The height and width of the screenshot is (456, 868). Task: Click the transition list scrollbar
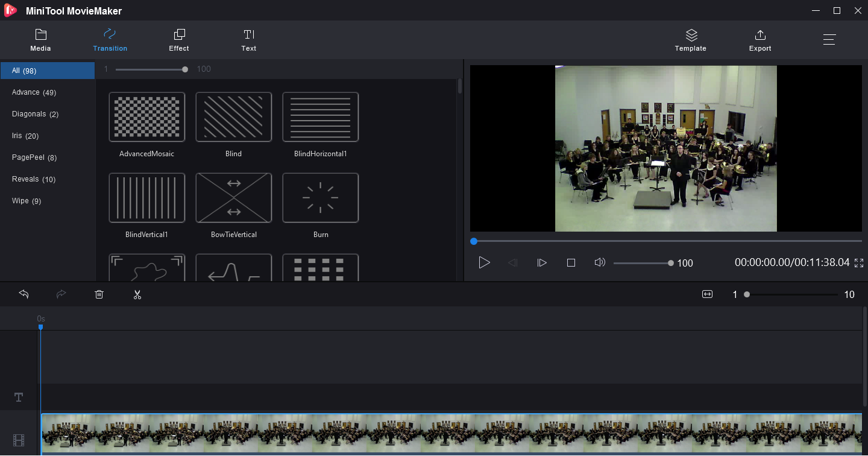(460, 86)
